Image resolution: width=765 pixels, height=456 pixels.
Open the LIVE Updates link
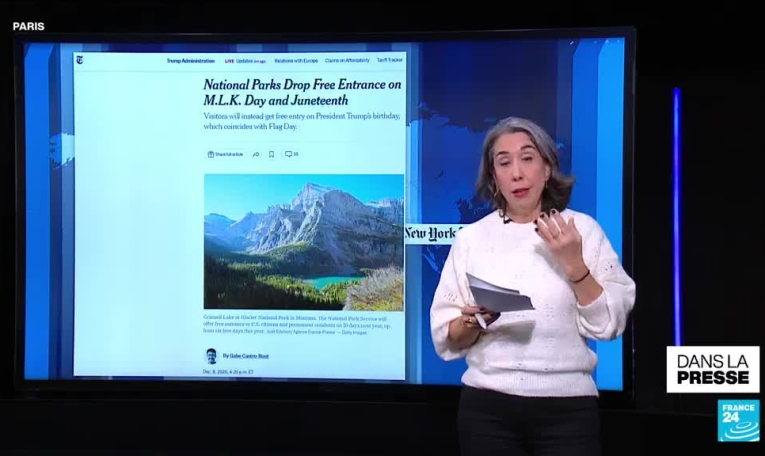coord(245,61)
